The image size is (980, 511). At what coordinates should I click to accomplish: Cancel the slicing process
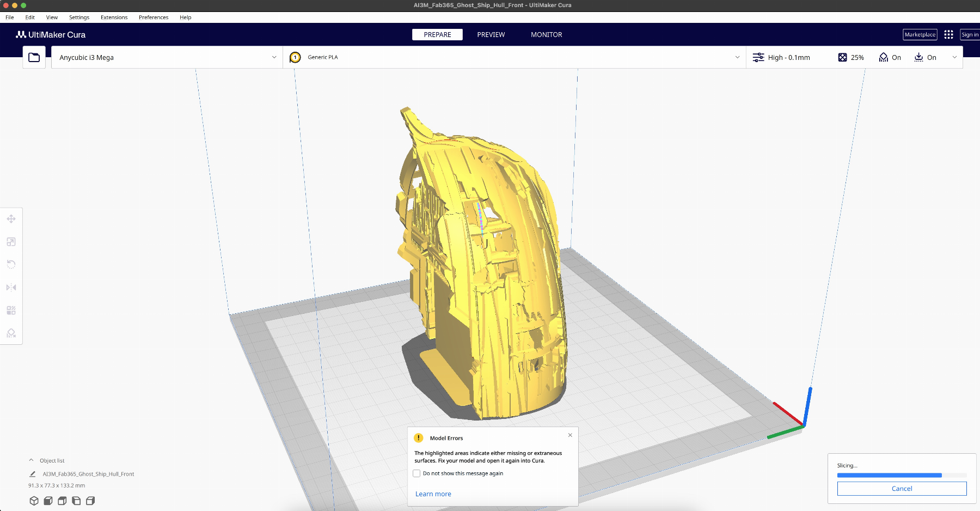pyautogui.click(x=902, y=489)
